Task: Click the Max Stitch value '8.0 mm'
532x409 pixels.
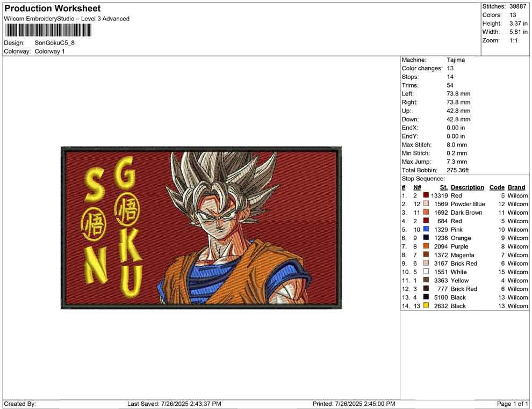Action: (457, 145)
